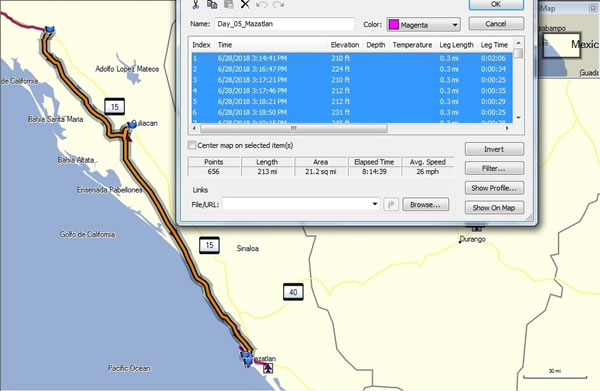Click the Filter... button
600x391 pixels.
tap(494, 168)
